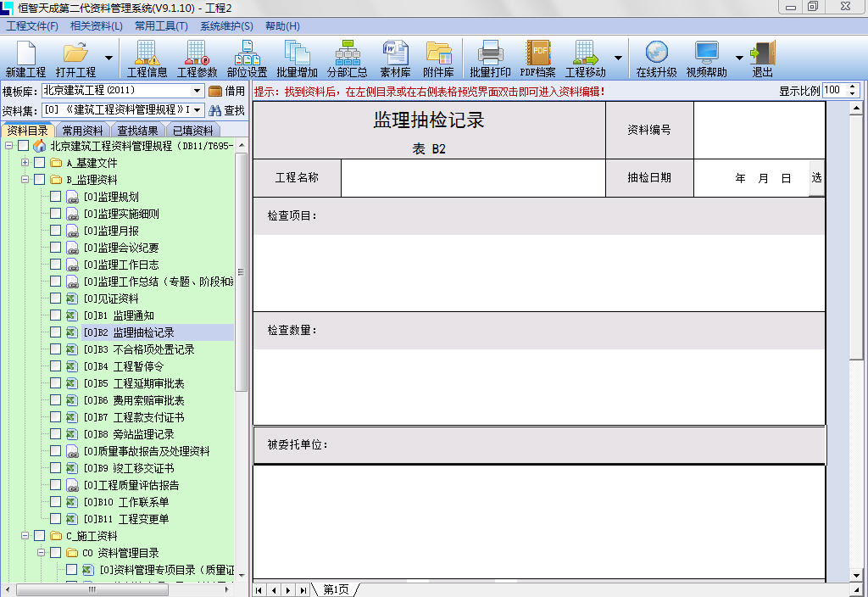
Task: Click the tree panel horizontal scrollbar thumb
Action: (92, 590)
